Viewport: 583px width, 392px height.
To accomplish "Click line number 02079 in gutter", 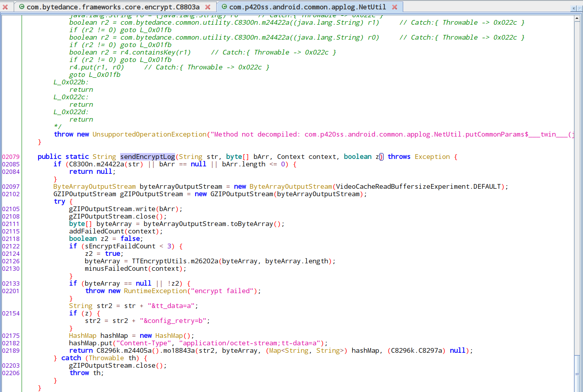I will pos(11,157).
